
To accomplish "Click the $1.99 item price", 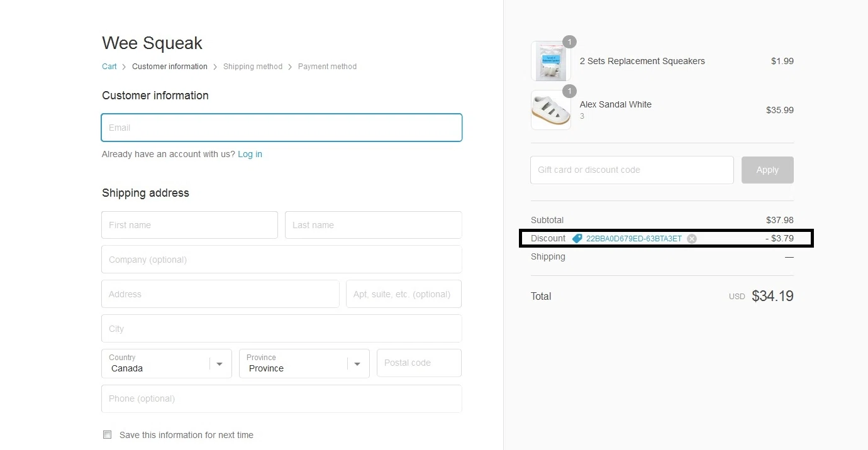I will point(782,61).
